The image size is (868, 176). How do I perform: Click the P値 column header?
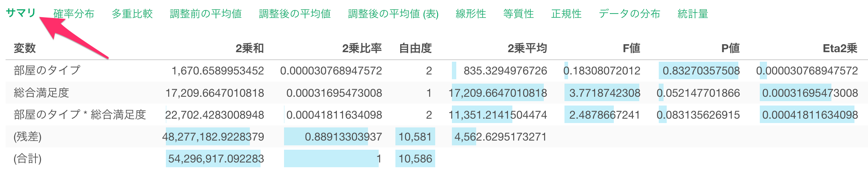730,49
